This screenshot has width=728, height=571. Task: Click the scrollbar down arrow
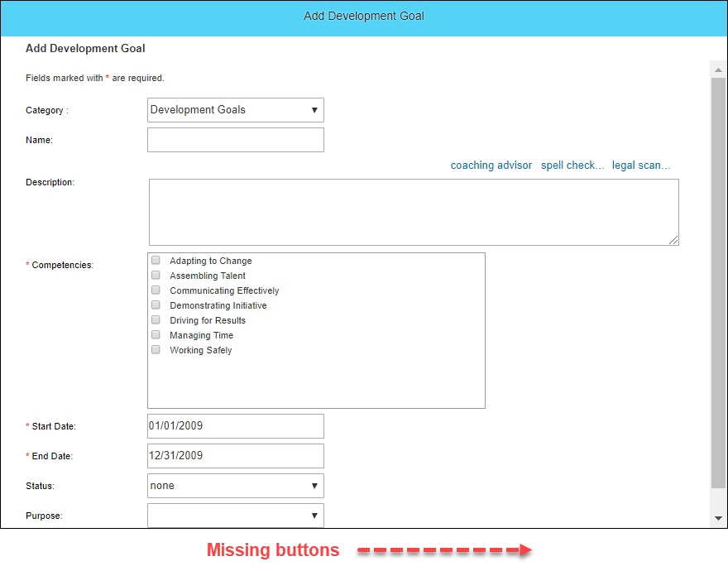718,518
